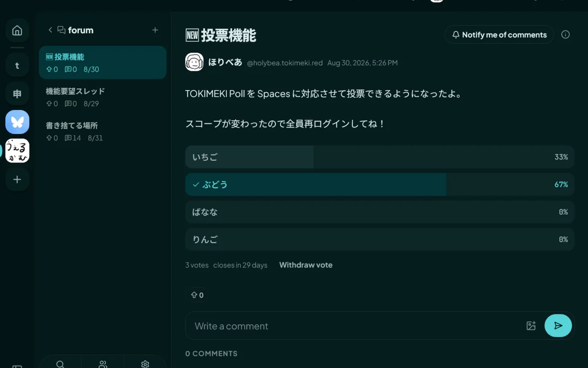Click the 'closes in 29 days' text

(x=240, y=265)
